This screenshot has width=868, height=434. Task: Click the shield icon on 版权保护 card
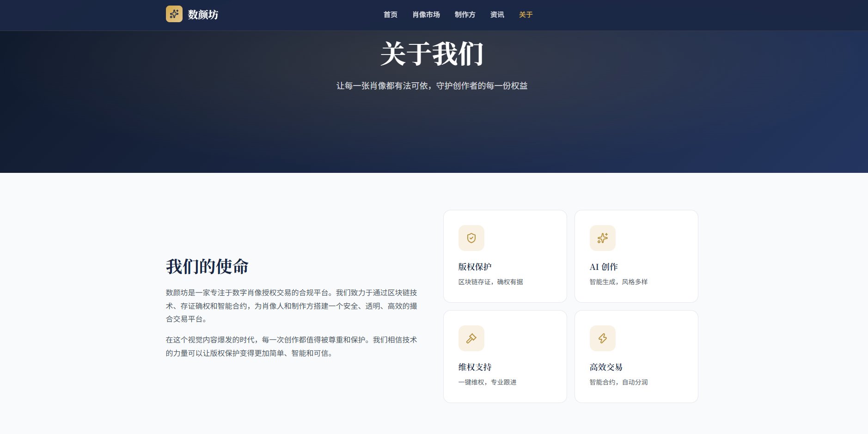[471, 238]
